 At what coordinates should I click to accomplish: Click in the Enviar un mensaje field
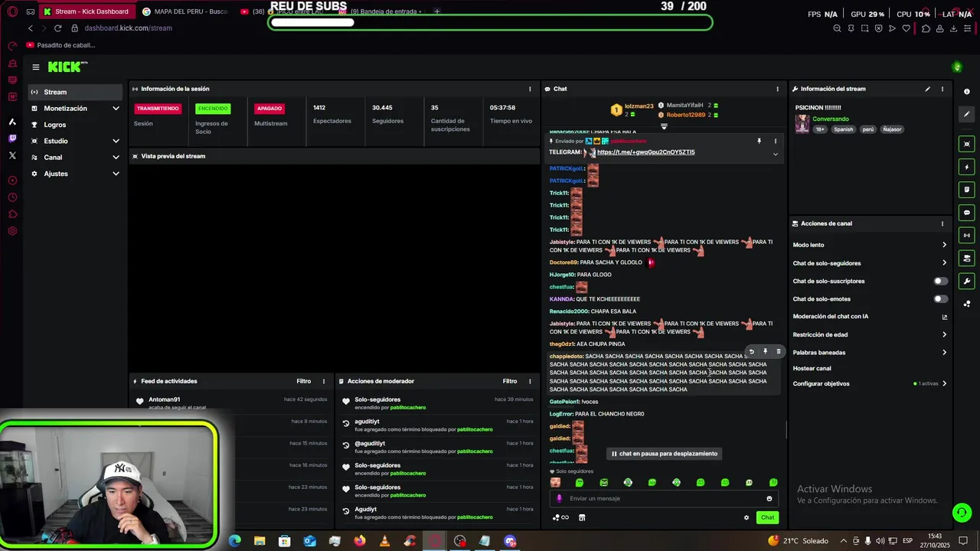tap(664, 499)
